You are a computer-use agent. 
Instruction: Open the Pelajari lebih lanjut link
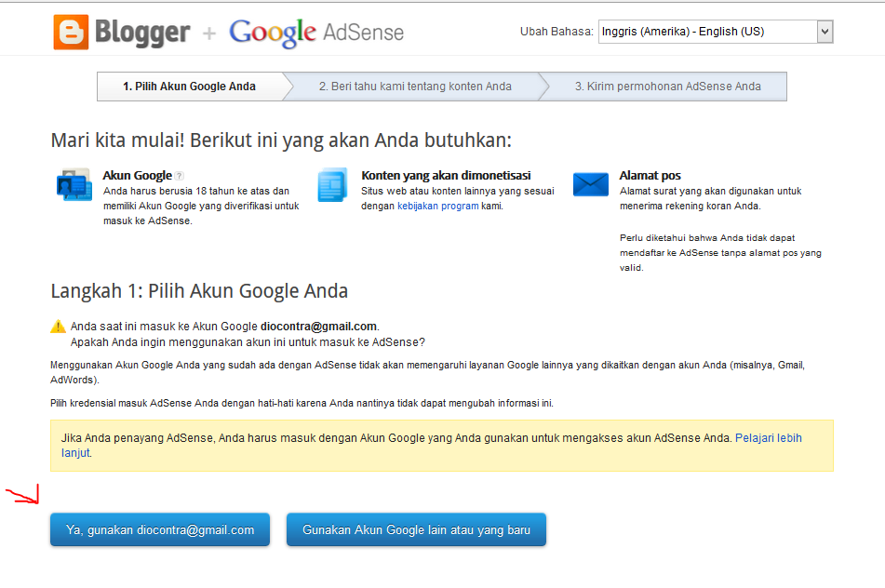pos(768,438)
